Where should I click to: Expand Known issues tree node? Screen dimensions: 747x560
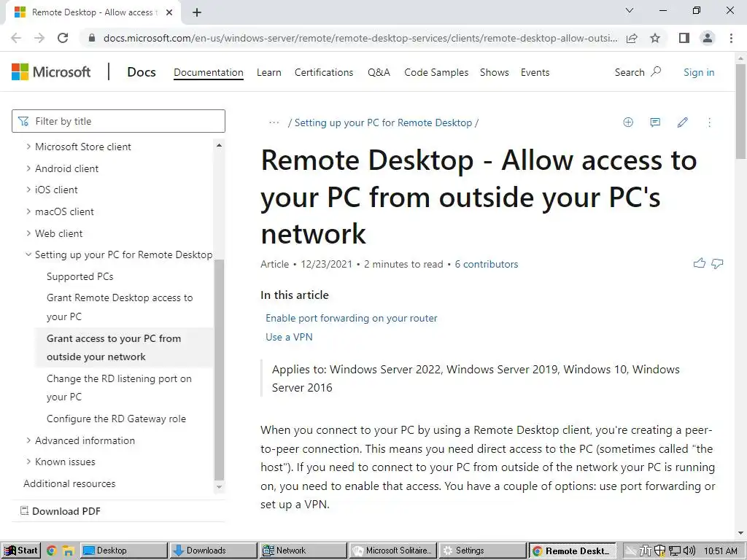pyautogui.click(x=28, y=462)
